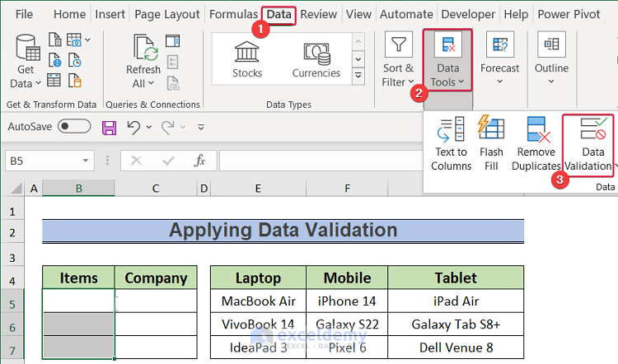Toggle the AutoSave switch
618x364 pixels.
74,127
